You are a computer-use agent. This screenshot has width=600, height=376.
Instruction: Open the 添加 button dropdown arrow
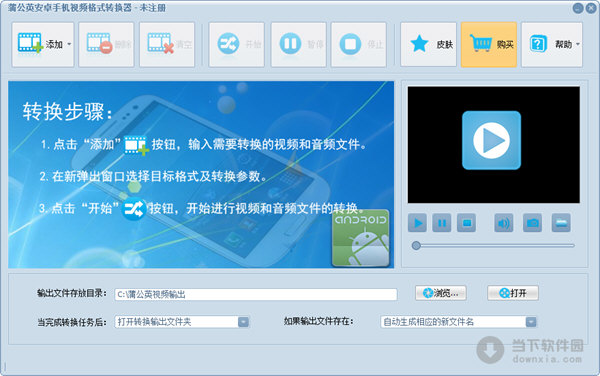point(69,44)
